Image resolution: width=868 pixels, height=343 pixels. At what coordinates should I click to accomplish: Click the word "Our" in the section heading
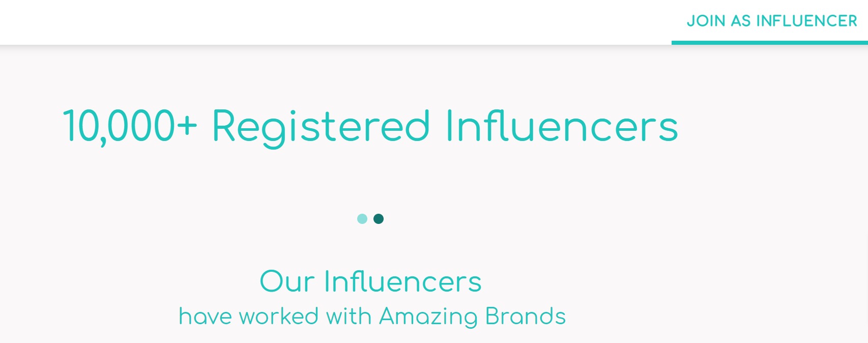pos(287,281)
